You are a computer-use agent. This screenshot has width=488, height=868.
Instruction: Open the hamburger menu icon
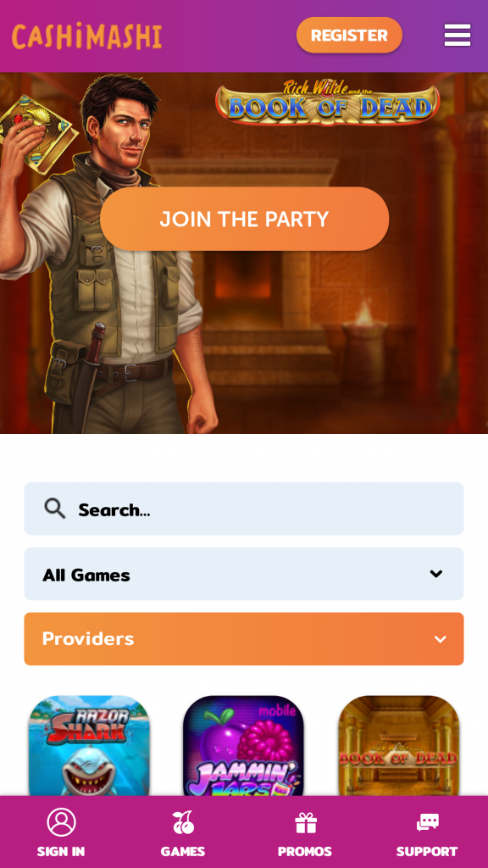pos(457,36)
